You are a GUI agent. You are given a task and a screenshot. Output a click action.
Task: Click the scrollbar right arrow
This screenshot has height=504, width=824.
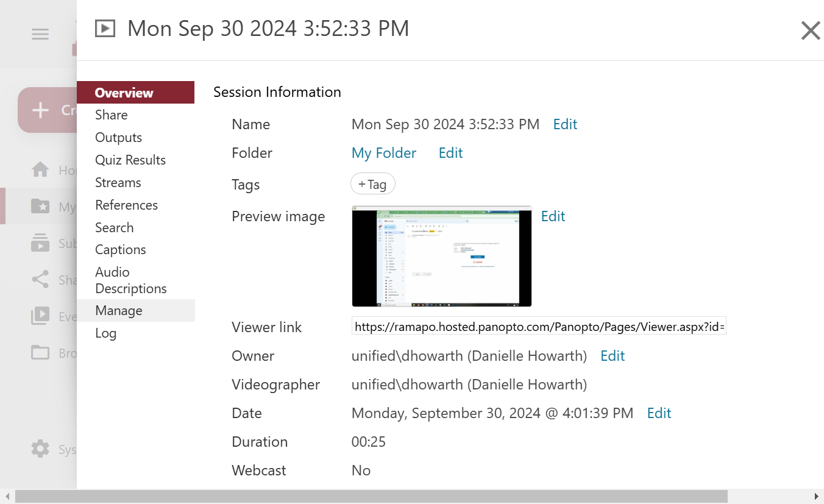point(817,496)
